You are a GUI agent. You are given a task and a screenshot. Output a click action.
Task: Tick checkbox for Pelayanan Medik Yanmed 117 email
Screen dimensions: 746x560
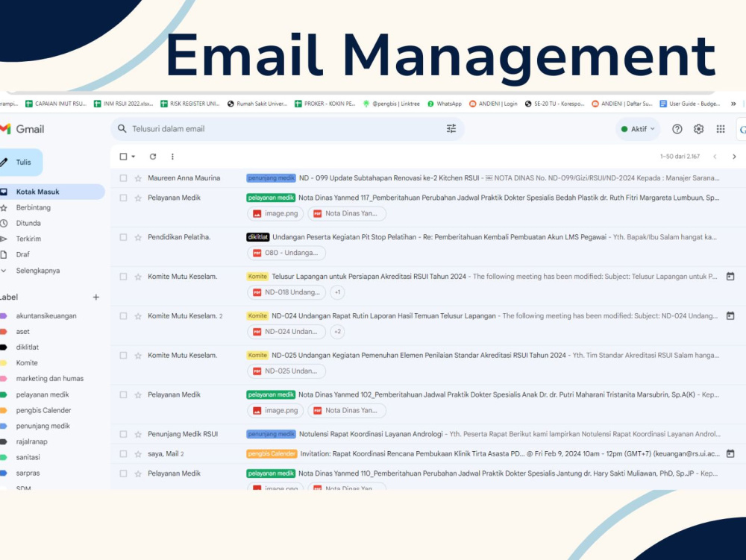[123, 198]
